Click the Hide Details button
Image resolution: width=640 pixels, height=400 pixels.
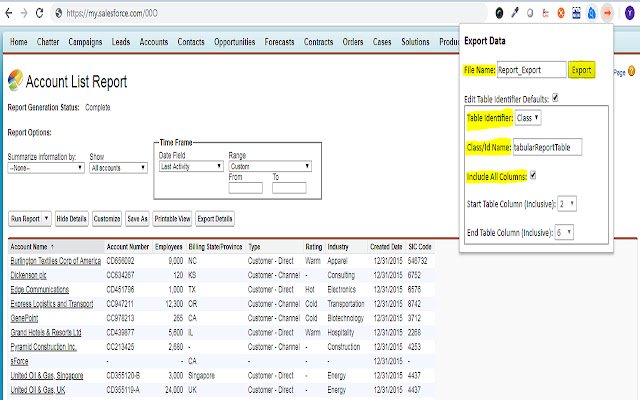click(71, 218)
